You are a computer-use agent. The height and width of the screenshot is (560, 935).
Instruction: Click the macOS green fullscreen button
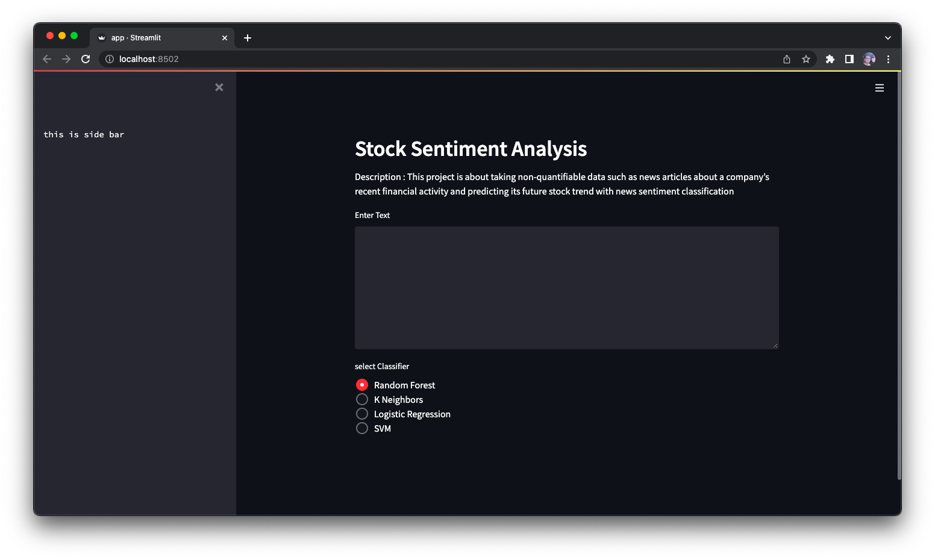point(74,36)
